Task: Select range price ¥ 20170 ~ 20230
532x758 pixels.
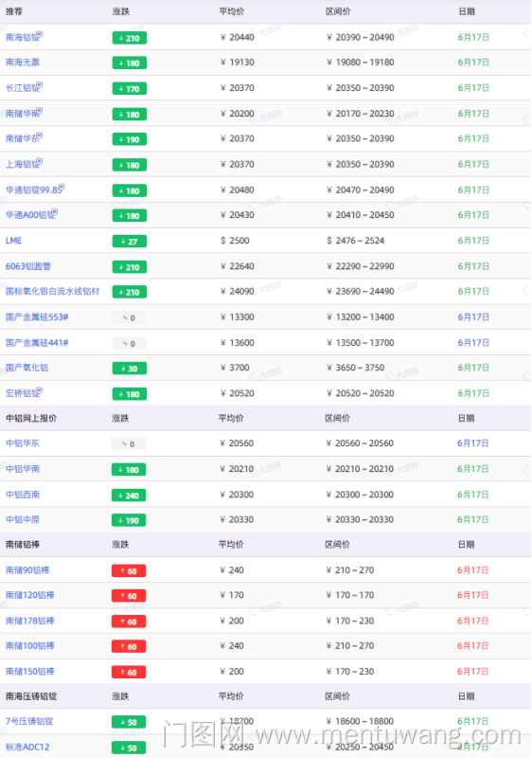Action: [360, 114]
